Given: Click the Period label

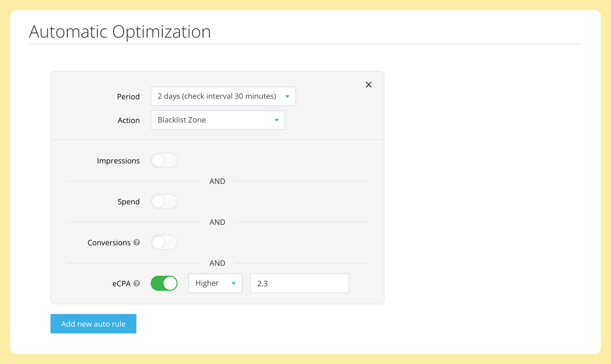Looking at the screenshot, I should [x=128, y=97].
